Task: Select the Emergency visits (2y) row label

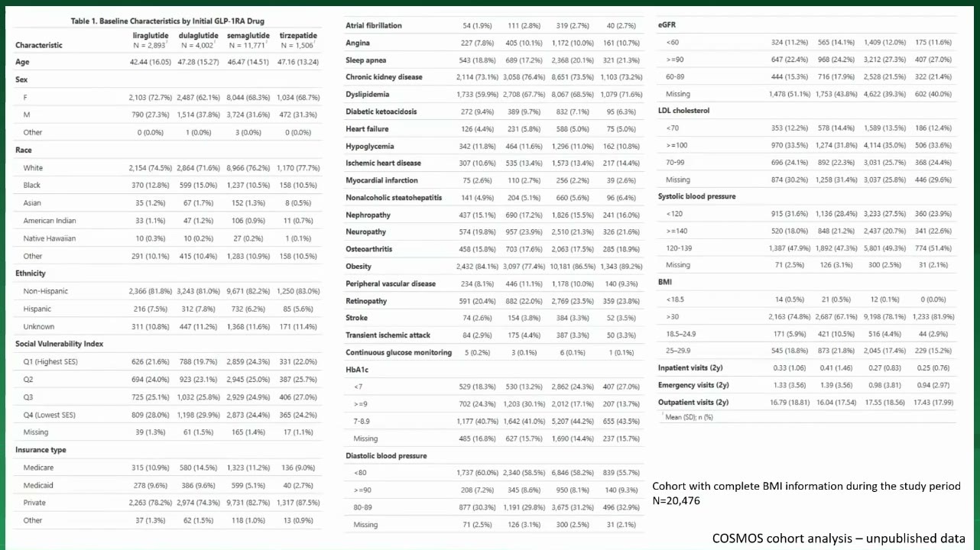Action: (x=693, y=385)
